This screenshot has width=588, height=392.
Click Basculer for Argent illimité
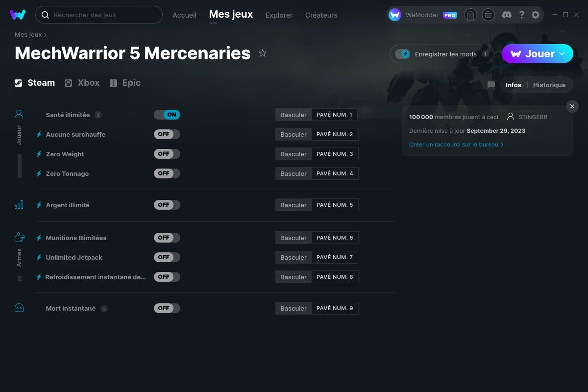coord(294,205)
